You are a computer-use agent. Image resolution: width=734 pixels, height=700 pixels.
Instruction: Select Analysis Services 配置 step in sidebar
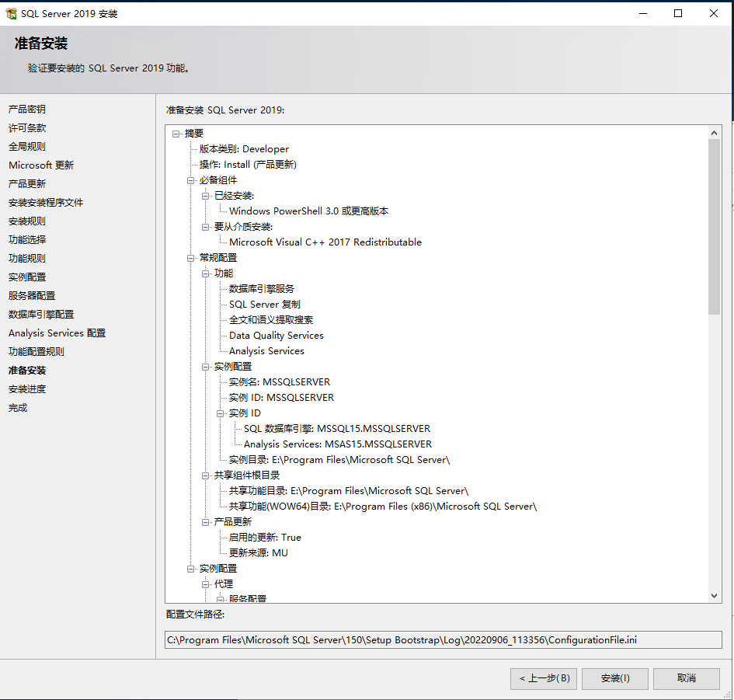[57, 333]
